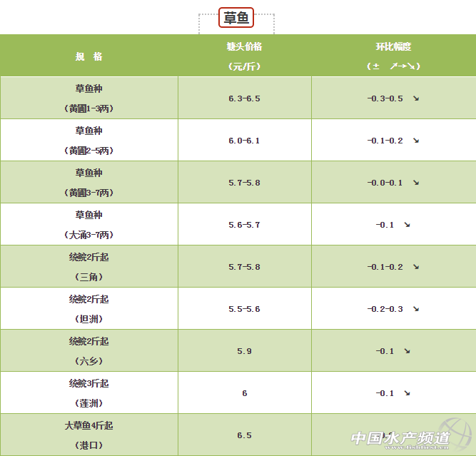Click the 6.0-6.1 price cell

point(244,141)
